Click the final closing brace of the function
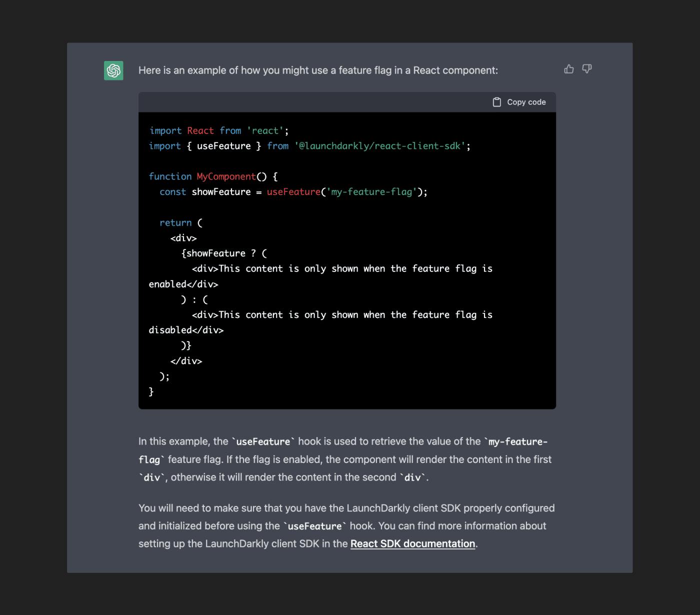700x615 pixels. 151,391
